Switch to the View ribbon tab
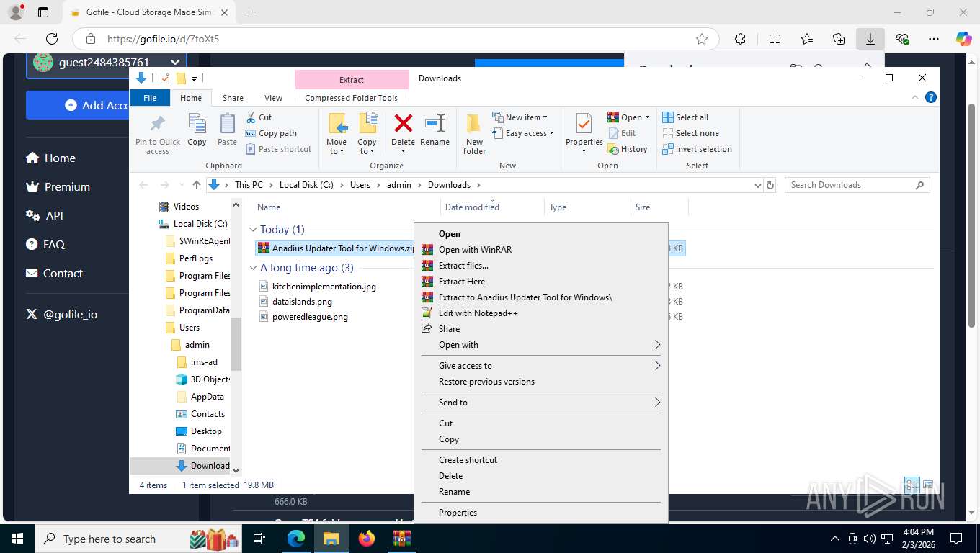Viewport: 980px width, 553px height. coord(273,98)
